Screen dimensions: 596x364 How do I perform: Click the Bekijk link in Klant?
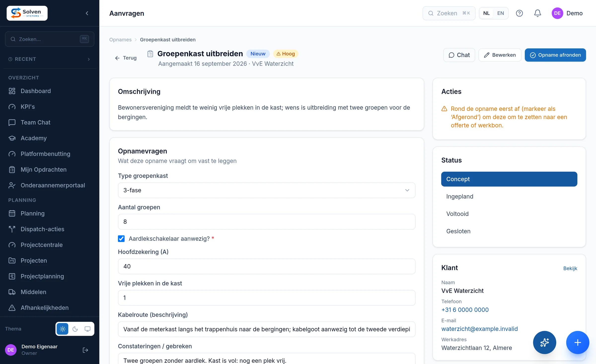click(570, 268)
